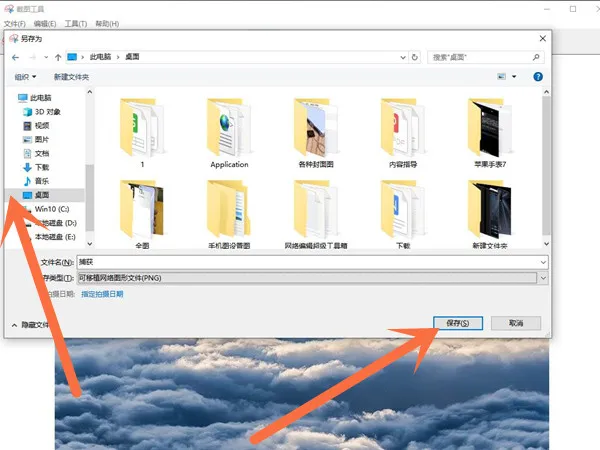Open recent locations dropdown arrow
The height and width of the screenshot is (450, 600).
[46, 57]
